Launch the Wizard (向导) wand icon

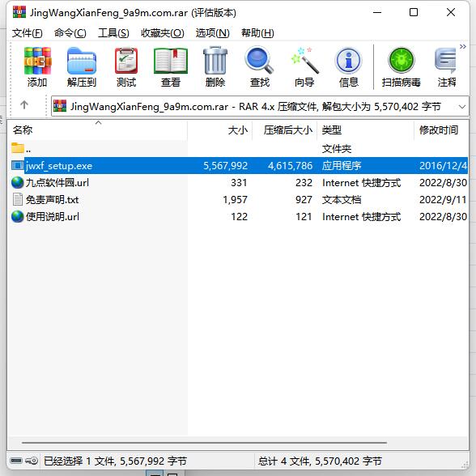point(304,60)
